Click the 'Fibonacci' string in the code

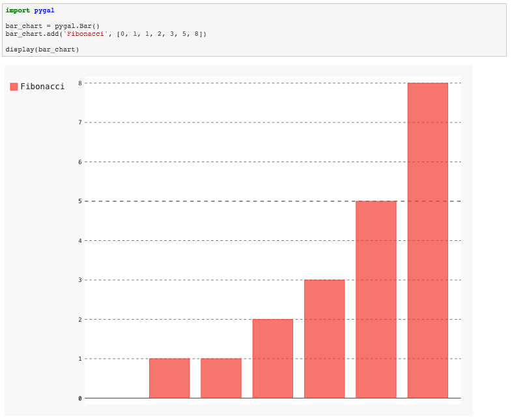[86, 33]
